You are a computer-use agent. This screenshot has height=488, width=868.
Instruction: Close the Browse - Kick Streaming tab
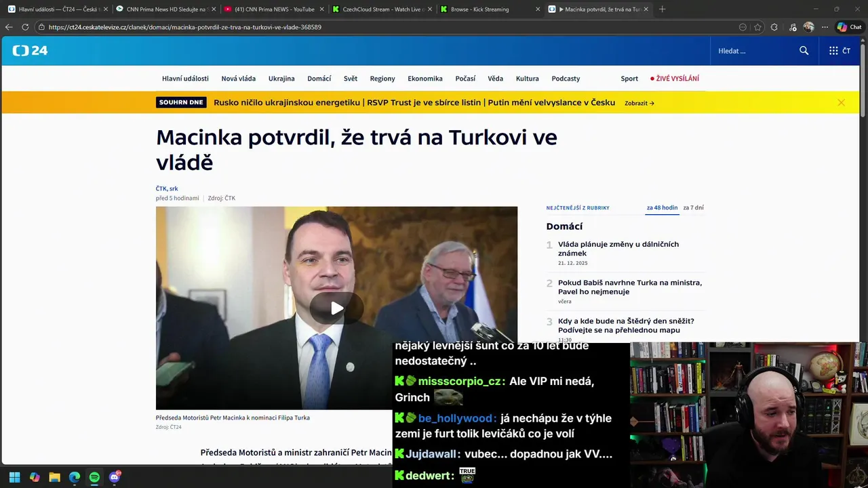click(538, 9)
